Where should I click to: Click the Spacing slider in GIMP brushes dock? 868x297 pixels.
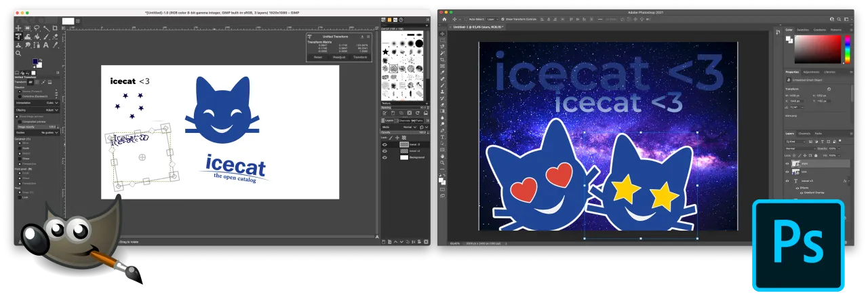404,107
